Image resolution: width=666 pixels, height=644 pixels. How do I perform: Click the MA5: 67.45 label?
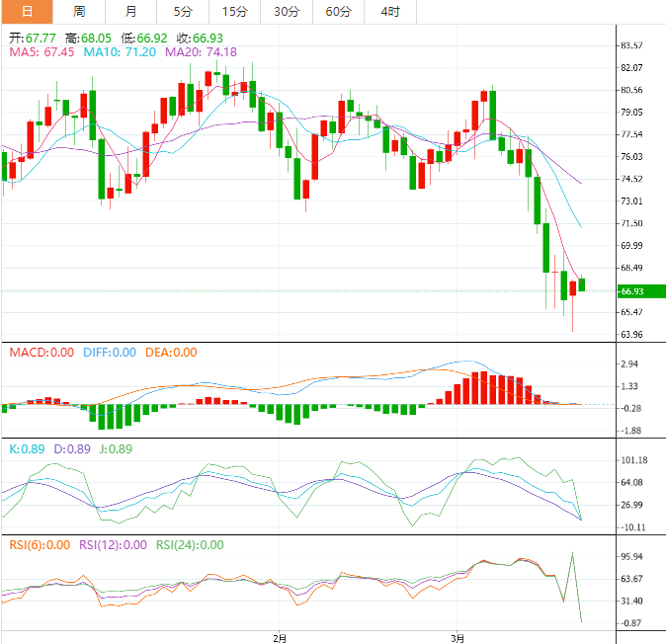(42, 52)
